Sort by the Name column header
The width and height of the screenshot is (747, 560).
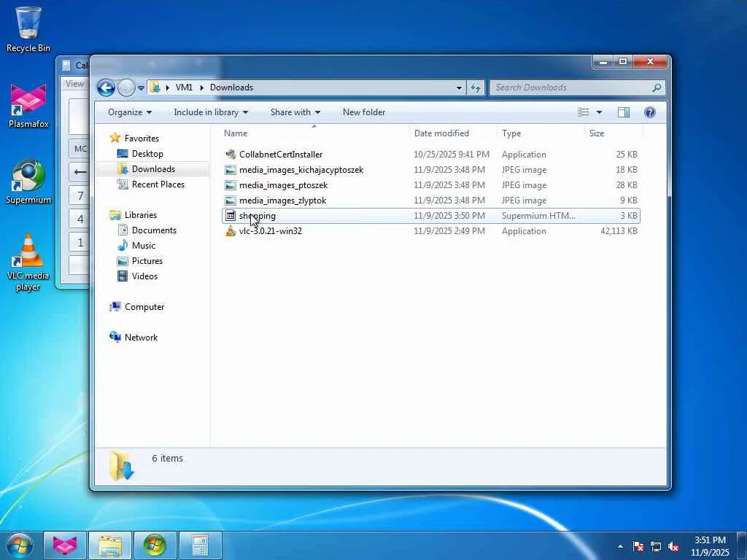[314, 133]
